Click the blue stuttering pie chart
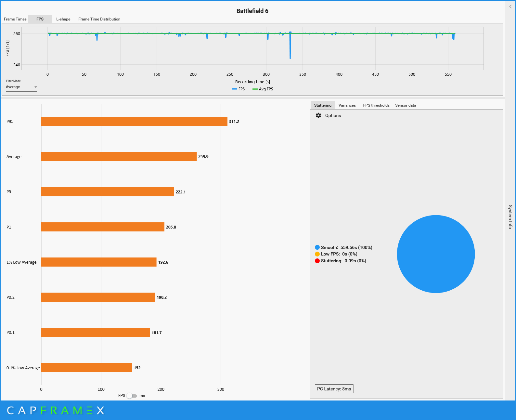516x420 pixels. click(435, 254)
